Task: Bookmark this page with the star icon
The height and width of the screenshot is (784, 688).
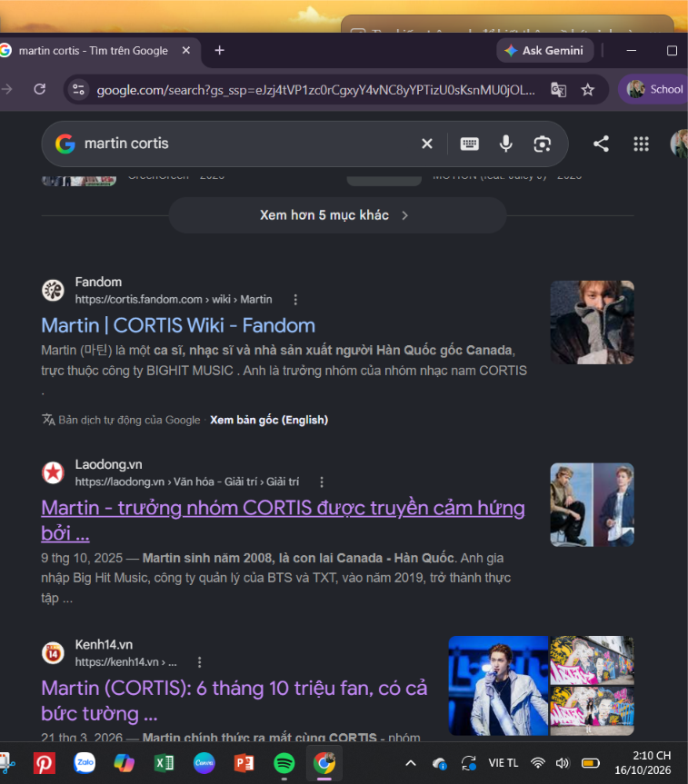Action: point(587,90)
